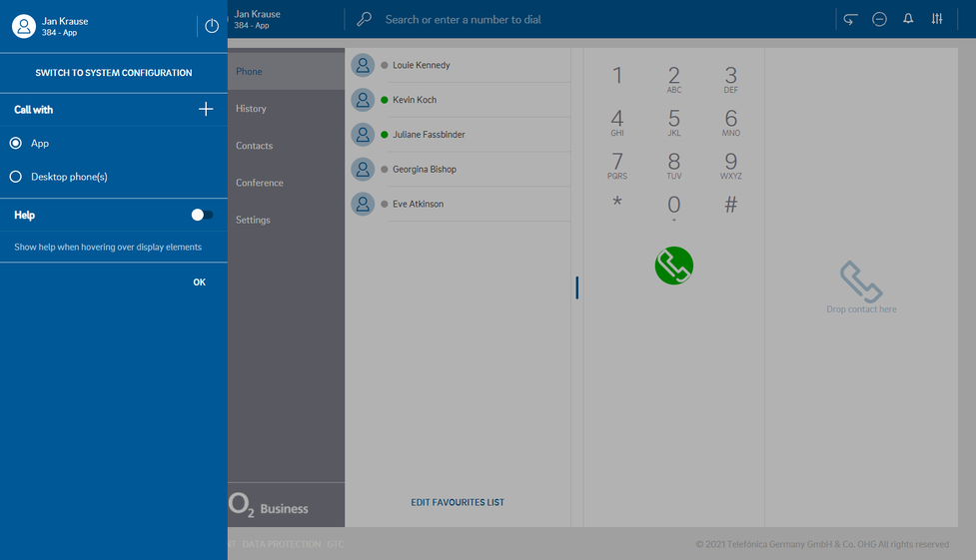Click Show help when hovering text
This screenshot has width=976, height=560.
(108, 247)
